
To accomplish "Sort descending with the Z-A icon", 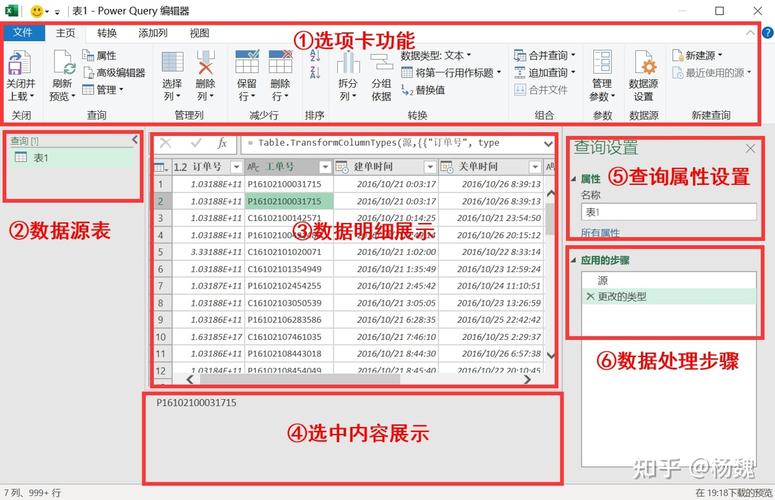I will (x=315, y=73).
